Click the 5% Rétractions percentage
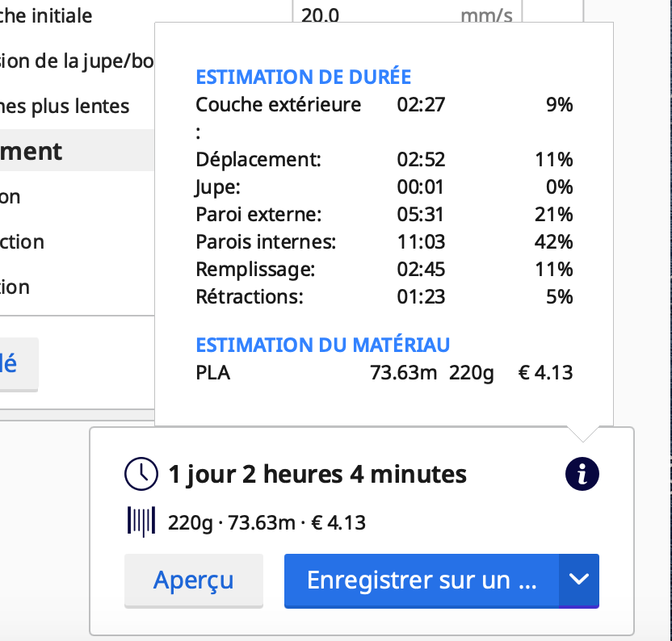 tap(559, 297)
